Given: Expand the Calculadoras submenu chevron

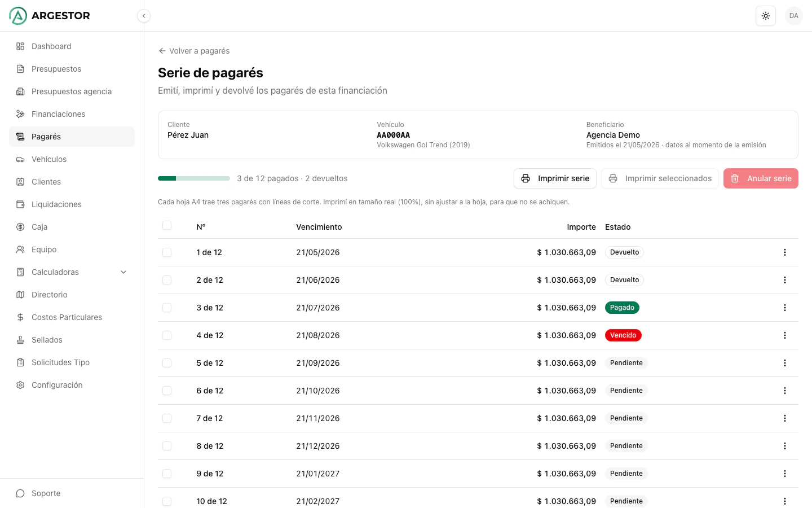Looking at the screenshot, I should pyautogui.click(x=123, y=272).
